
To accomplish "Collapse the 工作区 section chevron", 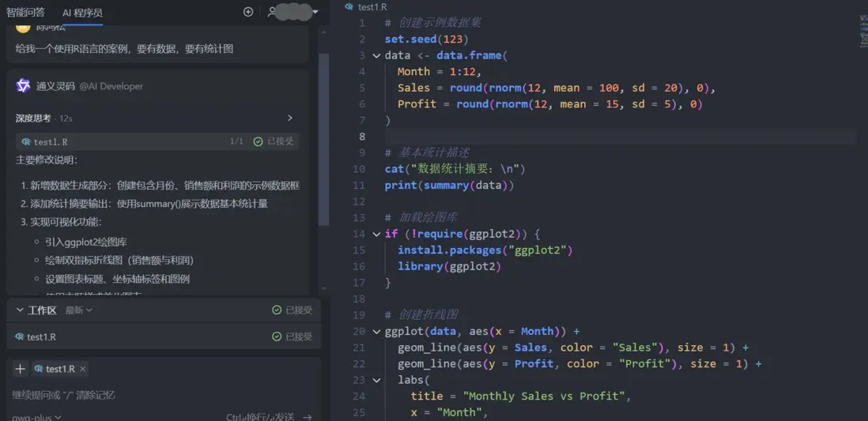I will coord(20,310).
